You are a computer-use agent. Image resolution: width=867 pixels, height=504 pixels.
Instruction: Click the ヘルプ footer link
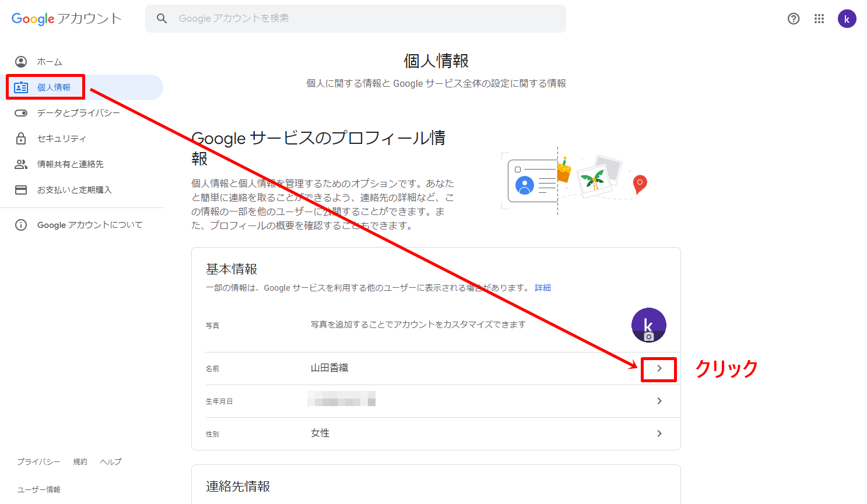[111, 461]
